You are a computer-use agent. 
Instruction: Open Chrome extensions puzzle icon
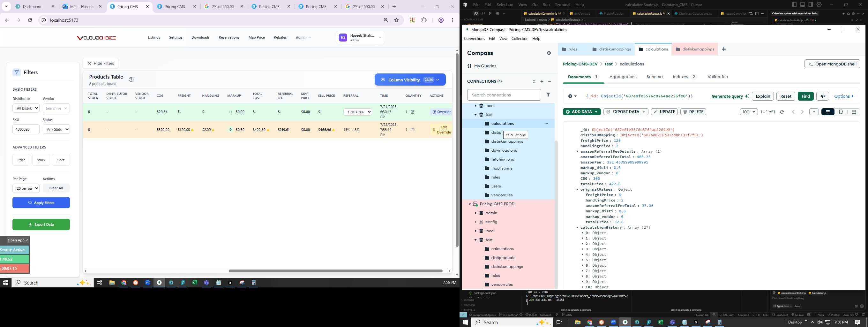[424, 20]
